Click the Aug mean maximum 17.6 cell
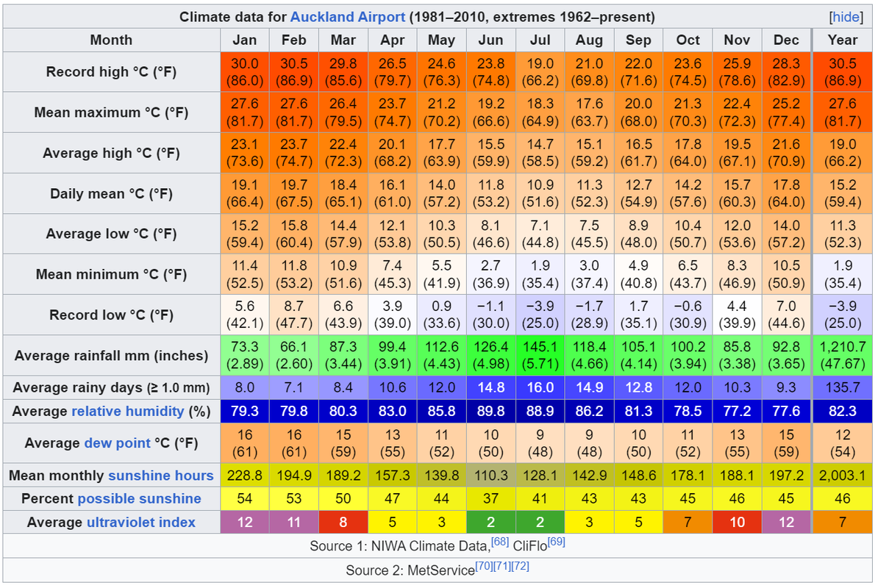The width and height of the screenshot is (878, 588). [590, 112]
